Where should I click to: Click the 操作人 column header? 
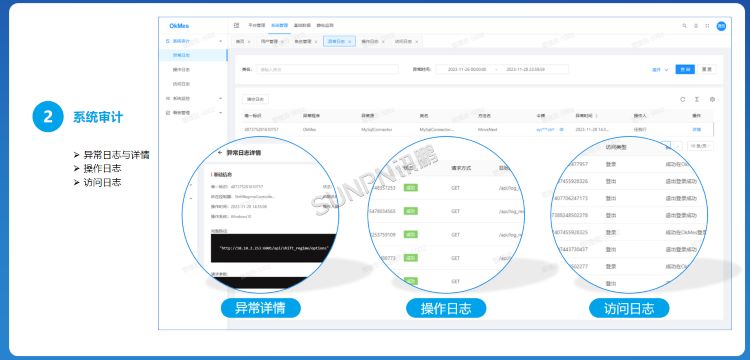tap(640, 116)
